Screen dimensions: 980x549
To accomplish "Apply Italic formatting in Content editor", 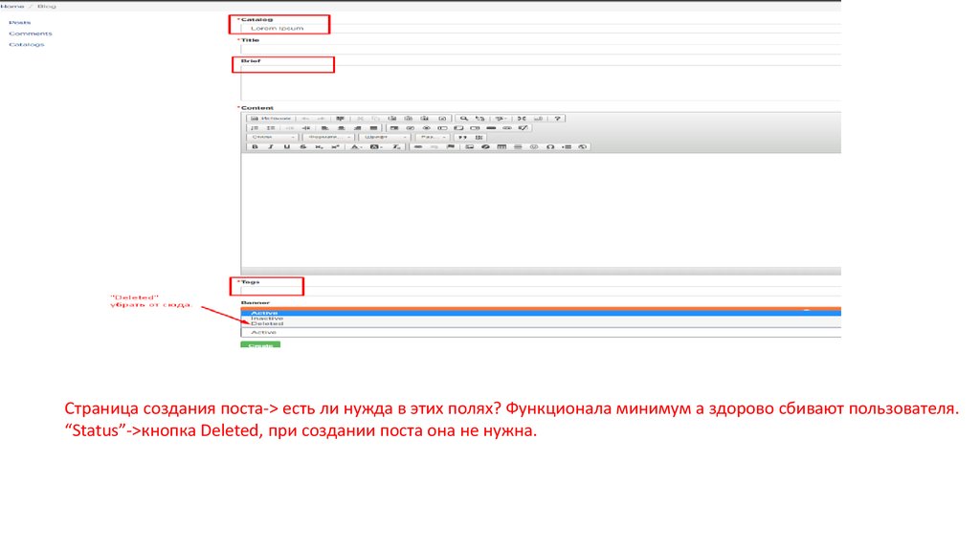I will point(271,146).
